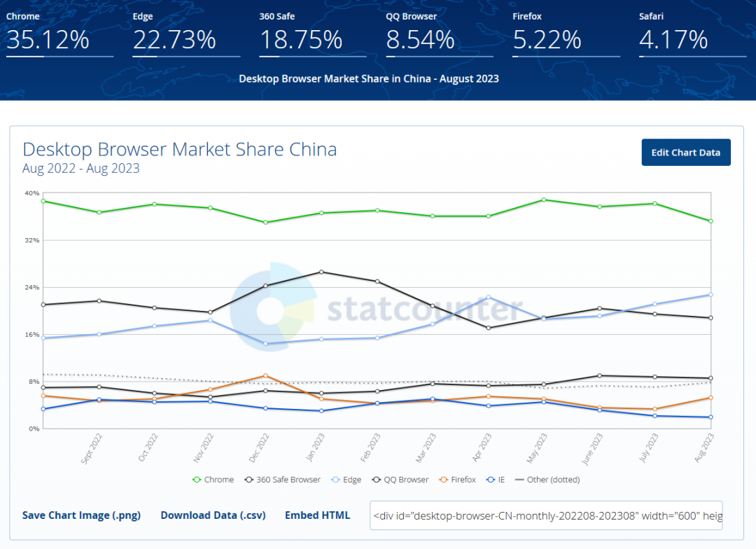Click the Download Data (.csv) link
Image resolution: width=756 pixels, height=549 pixels.
click(213, 515)
